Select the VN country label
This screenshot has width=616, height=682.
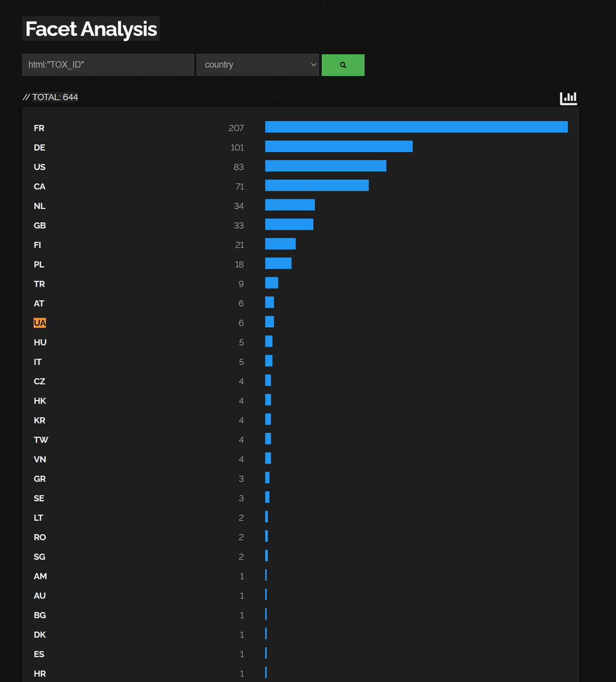tap(40, 459)
